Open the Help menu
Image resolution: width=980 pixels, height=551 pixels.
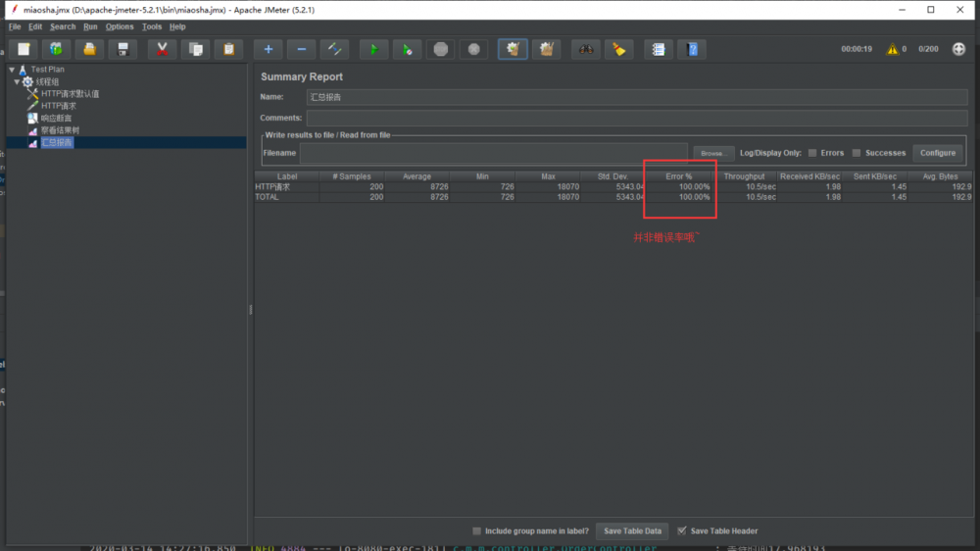coord(177,26)
